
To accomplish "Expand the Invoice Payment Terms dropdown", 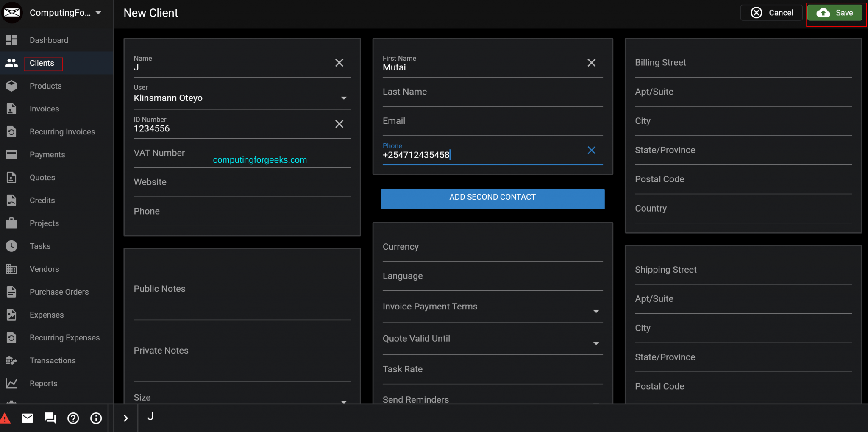I will [596, 311].
